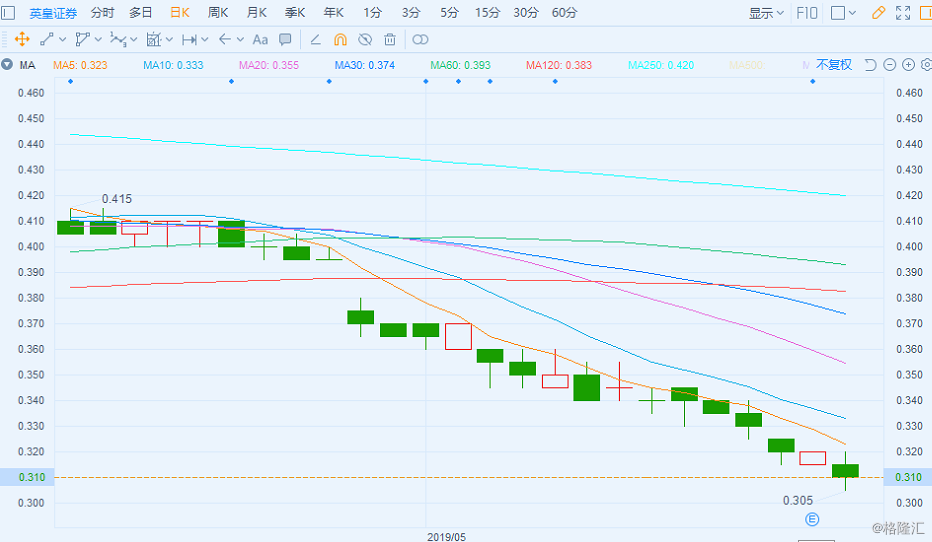
Task: Toggle the orange magnet snap tool
Action: pyautogui.click(x=340, y=40)
